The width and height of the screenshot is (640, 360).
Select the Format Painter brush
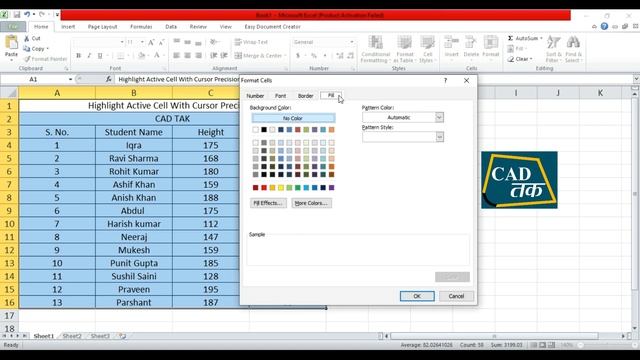[27, 59]
